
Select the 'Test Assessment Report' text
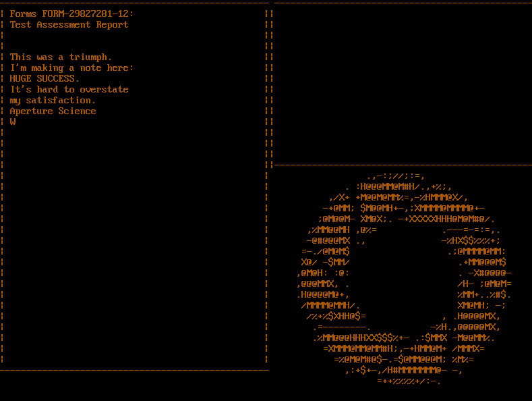point(69,24)
